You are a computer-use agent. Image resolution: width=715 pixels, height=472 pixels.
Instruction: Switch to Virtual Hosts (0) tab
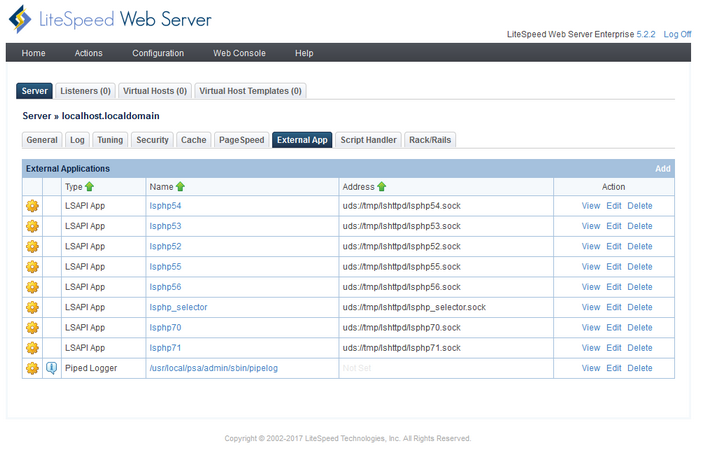tap(155, 91)
